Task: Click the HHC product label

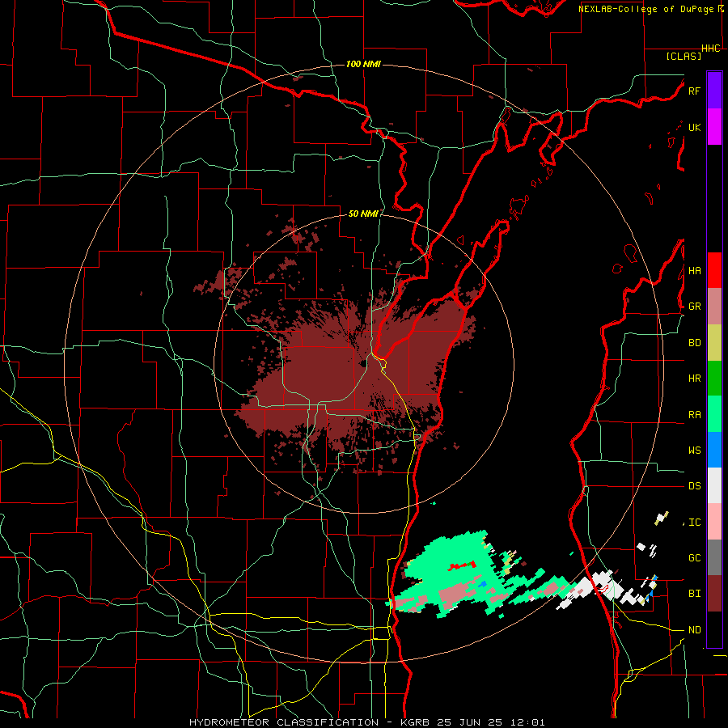Action: [711, 49]
